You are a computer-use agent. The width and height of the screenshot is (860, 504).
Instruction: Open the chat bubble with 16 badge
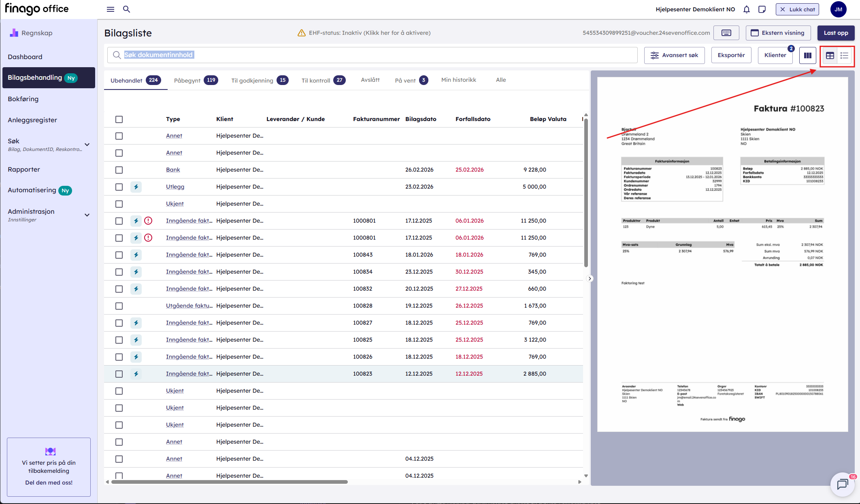[842, 483]
